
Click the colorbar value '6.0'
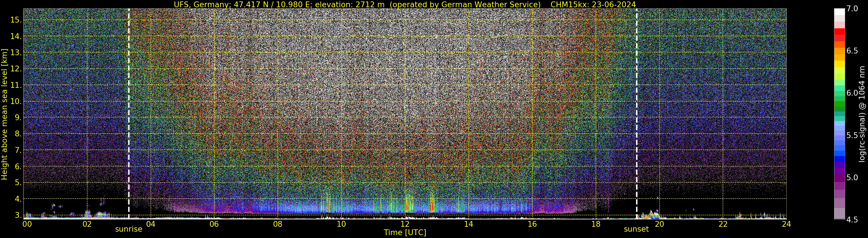pyautogui.click(x=852, y=93)
